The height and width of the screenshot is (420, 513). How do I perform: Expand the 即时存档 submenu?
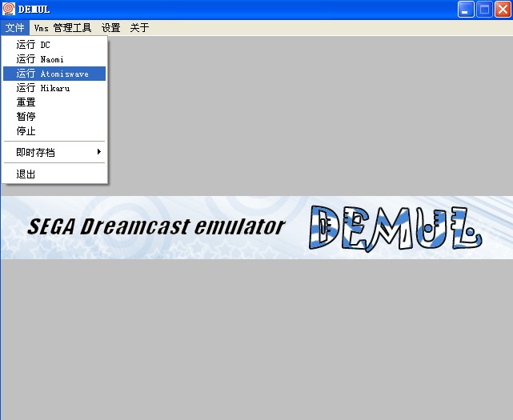[54, 152]
